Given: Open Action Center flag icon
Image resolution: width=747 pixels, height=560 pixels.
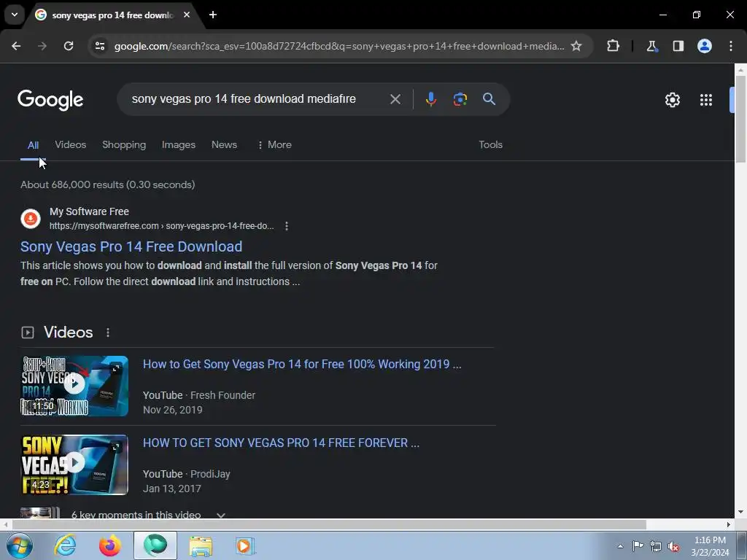Looking at the screenshot, I should click(638, 546).
